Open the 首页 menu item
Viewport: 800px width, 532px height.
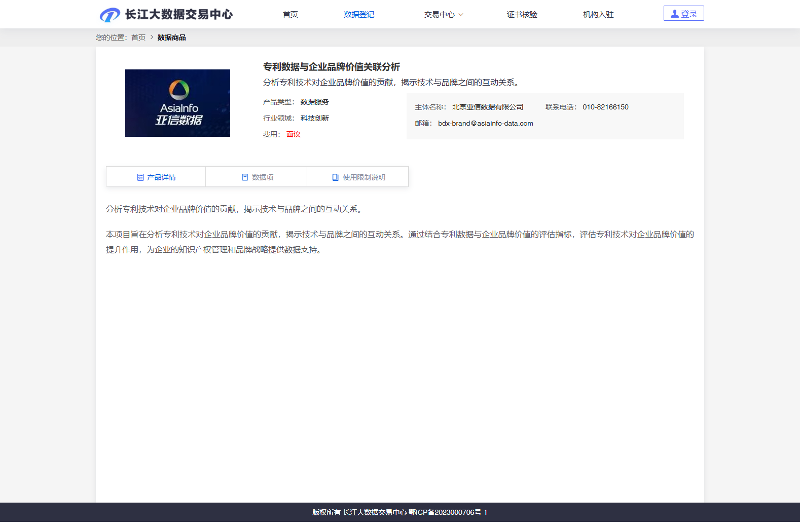coord(290,15)
